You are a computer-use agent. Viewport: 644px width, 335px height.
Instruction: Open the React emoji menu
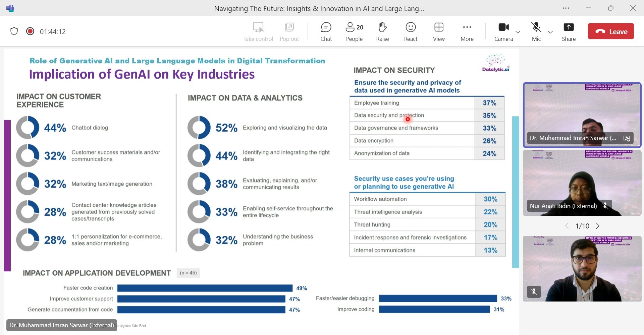coord(411,32)
